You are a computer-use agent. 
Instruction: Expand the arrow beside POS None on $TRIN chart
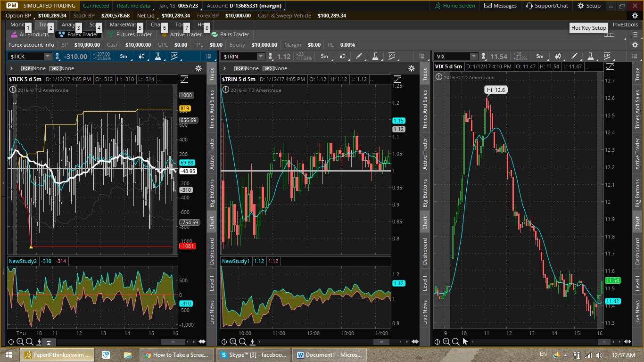point(225,68)
